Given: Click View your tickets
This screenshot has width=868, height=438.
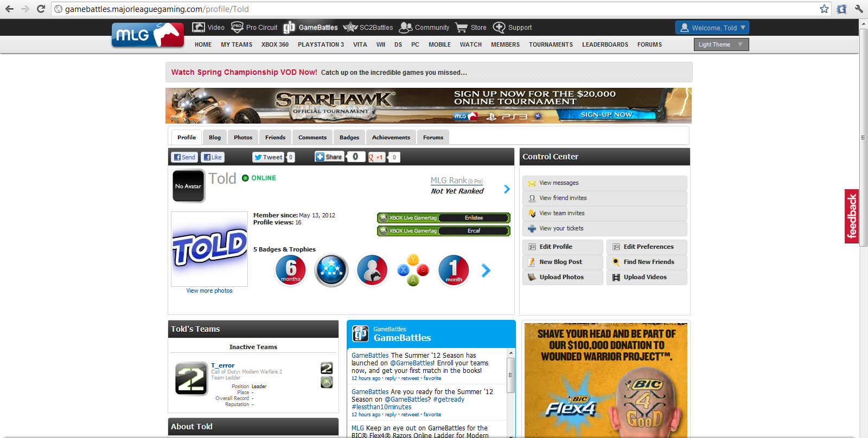Looking at the screenshot, I should coord(605,229).
